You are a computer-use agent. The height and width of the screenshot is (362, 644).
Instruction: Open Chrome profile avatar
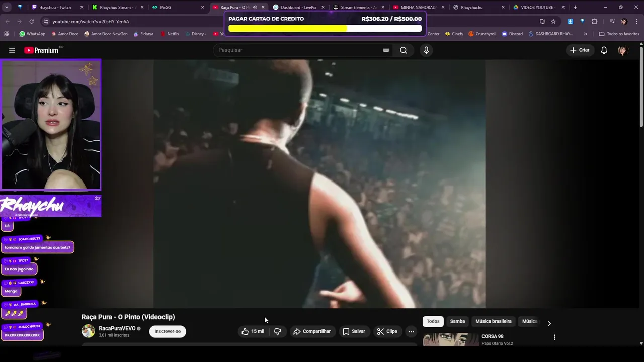click(624, 21)
